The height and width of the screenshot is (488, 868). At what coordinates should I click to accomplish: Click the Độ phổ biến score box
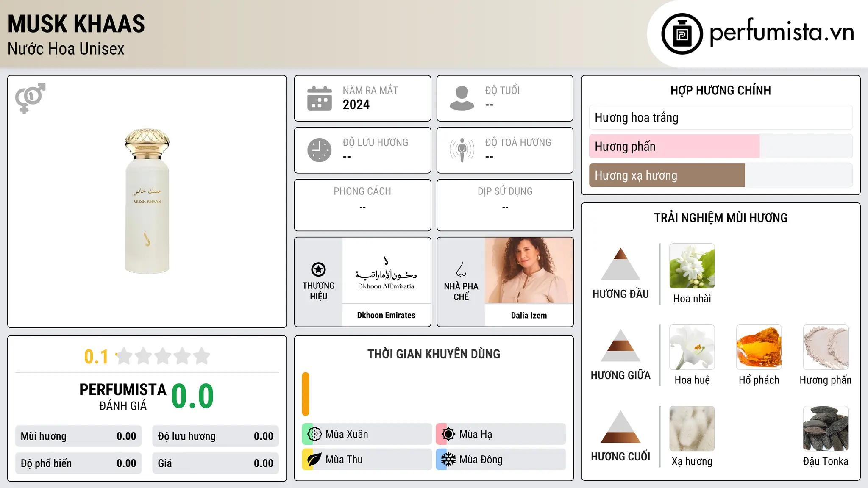click(x=78, y=463)
